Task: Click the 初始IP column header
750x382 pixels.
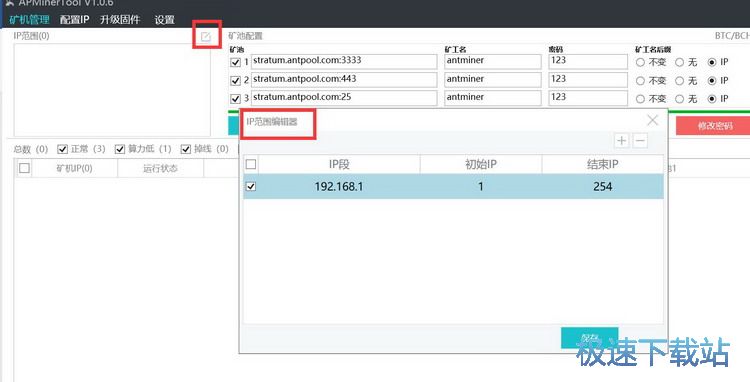Action: click(481, 164)
